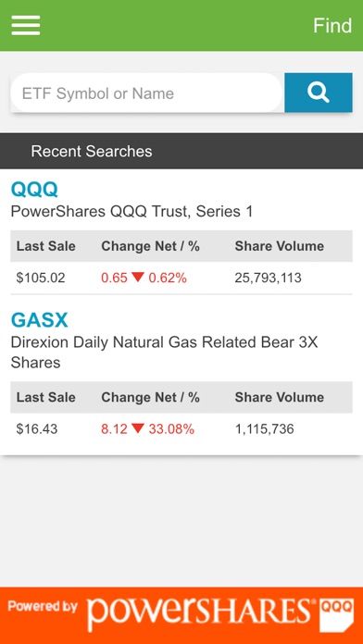Image resolution: width=363 pixels, height=644 pixels.
Task: Open the QQQ ticker link
Action: [34, 189]
